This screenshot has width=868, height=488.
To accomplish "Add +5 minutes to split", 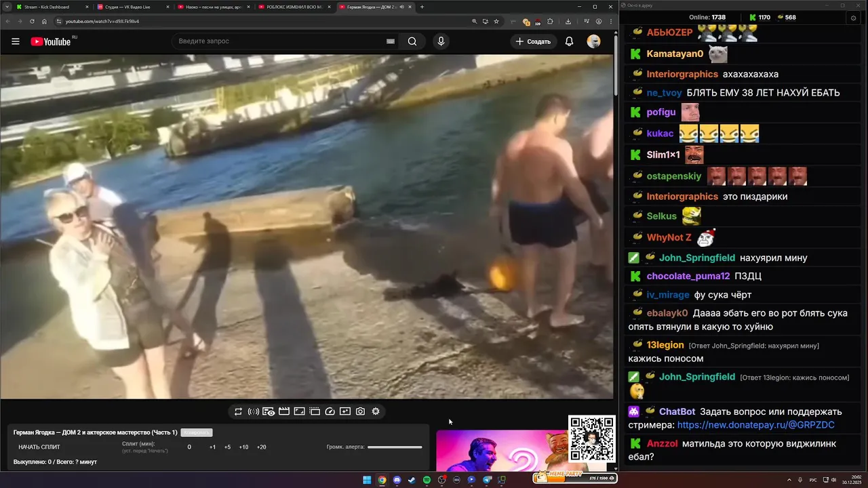I will pyautogui.click(x=227, y=447).
